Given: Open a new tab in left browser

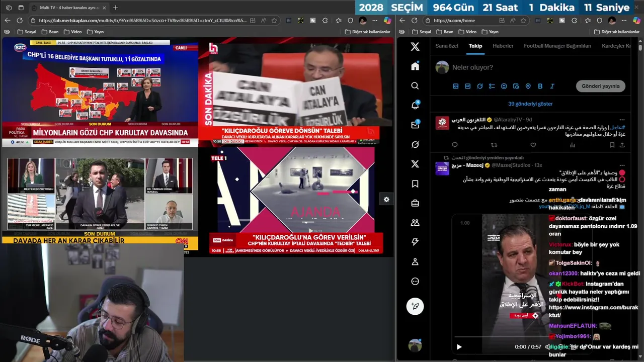Looking at the screenshot, I should click(115, 8).
